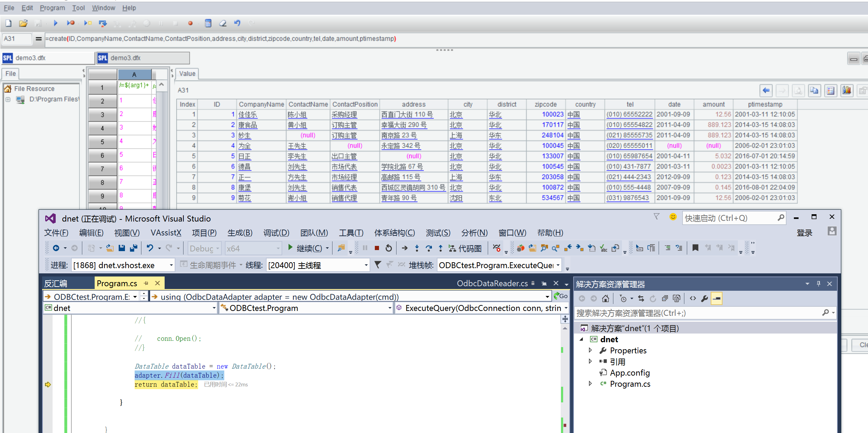Stop debugging with the red square button
Viewport: 868px width, 433px height.
tap(377, 248)
